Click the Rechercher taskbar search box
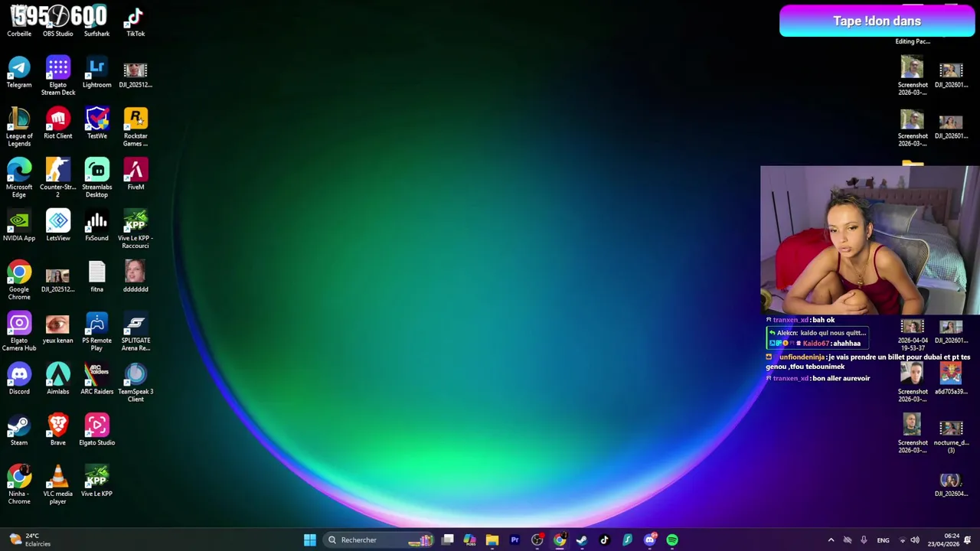 point(380,540)
